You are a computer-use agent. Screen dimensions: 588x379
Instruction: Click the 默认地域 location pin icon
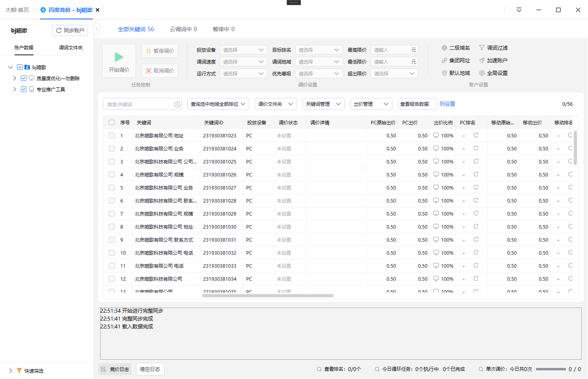tap(444, 73)
